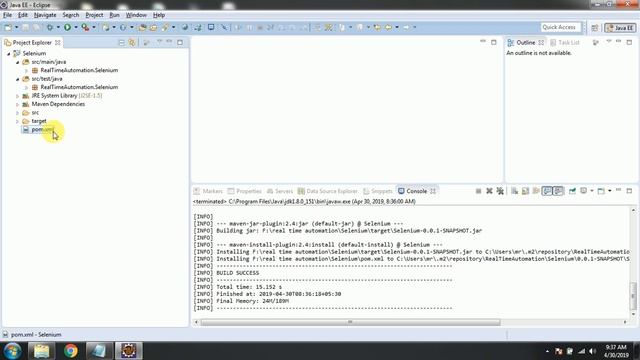Click the green Run button in toolbar
640x360 pixels.
point(67,27)
